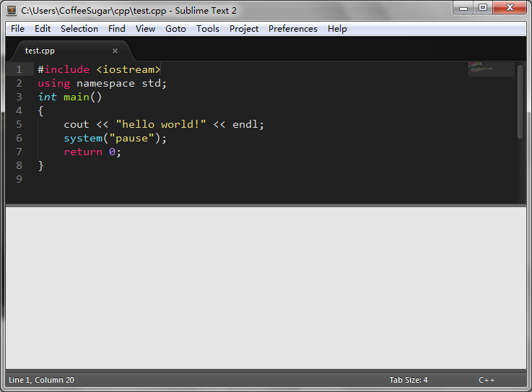Click the number 0 on line 7
The width and height of the screenshot is (532, 392).
pos(112,152)
